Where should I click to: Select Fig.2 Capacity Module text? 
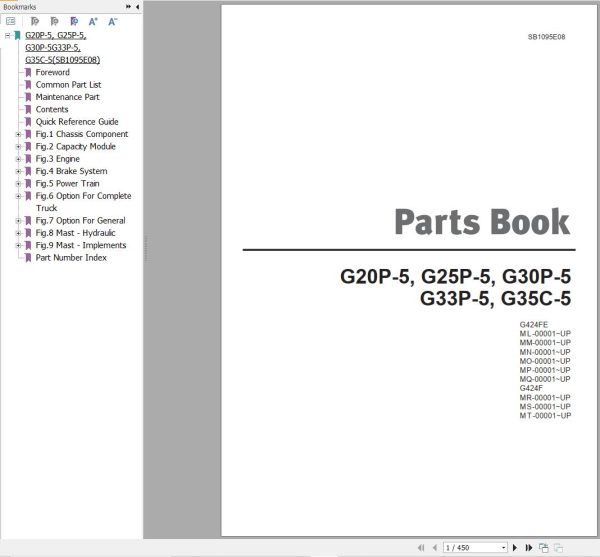click(75, 147)
